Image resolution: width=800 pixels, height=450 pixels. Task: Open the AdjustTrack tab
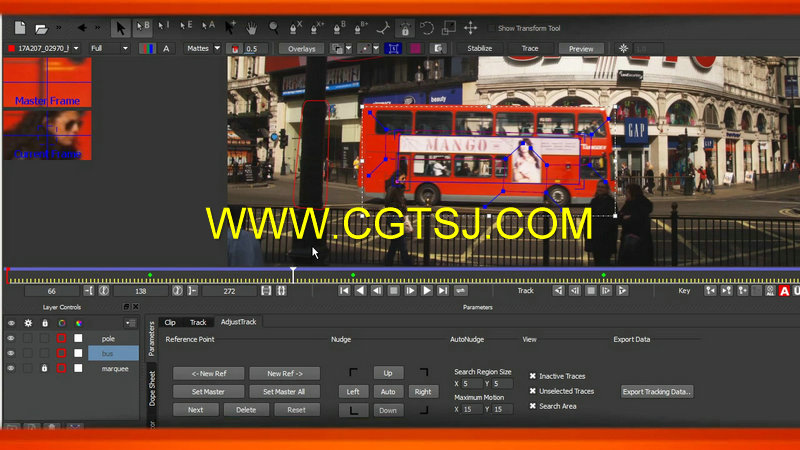[x=238, y=322]
